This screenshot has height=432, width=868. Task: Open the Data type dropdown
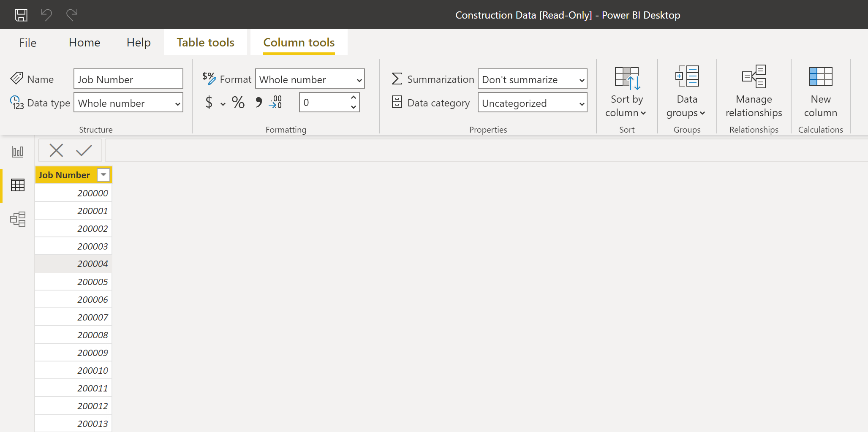pyautogui.click(x=128, y=103)
